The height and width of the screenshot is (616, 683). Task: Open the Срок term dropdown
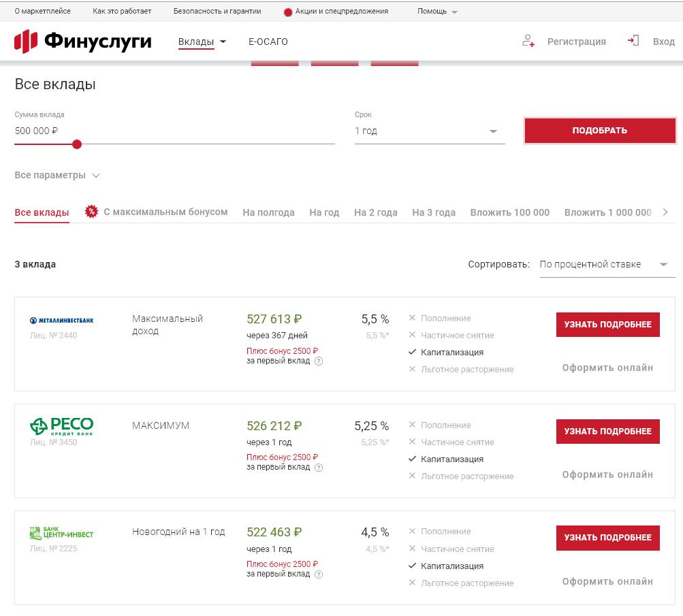coord(429,131)
